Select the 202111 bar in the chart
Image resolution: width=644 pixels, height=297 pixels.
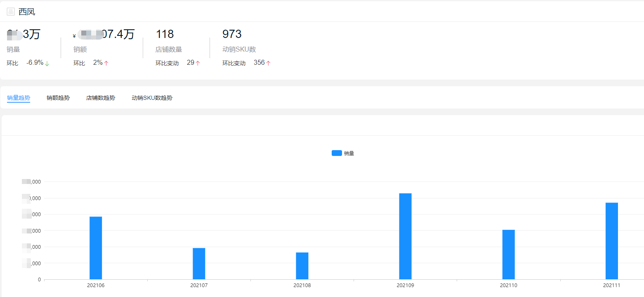[x=611, y=241]
